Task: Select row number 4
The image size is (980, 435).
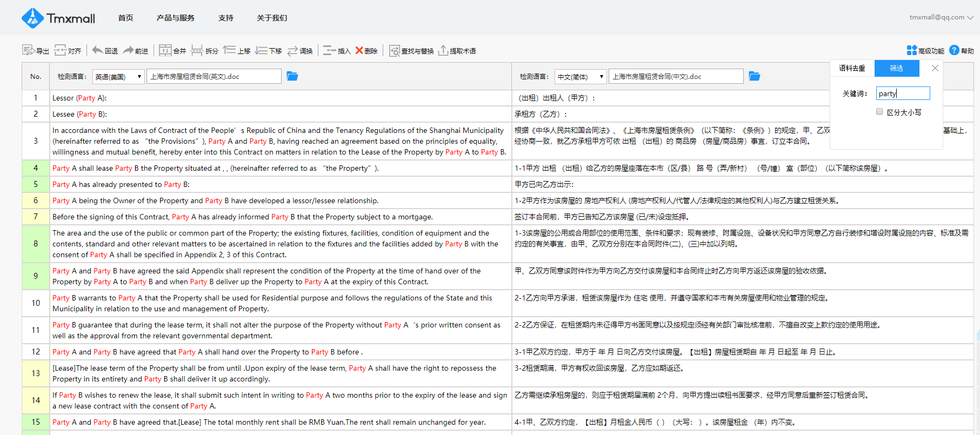Action: point(36,168)
